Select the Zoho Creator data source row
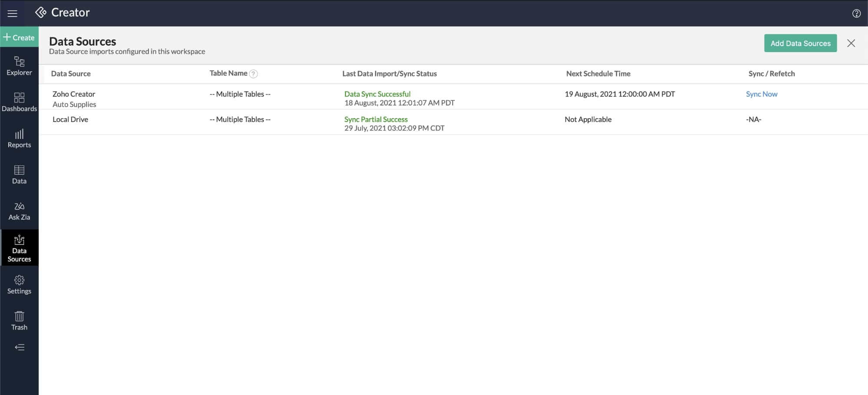This screenshot has height=395, width=868. click(x=74, y=94)
